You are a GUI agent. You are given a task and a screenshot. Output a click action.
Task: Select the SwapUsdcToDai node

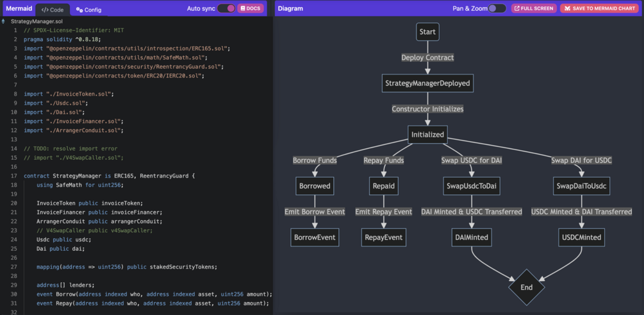pos(472,186)
